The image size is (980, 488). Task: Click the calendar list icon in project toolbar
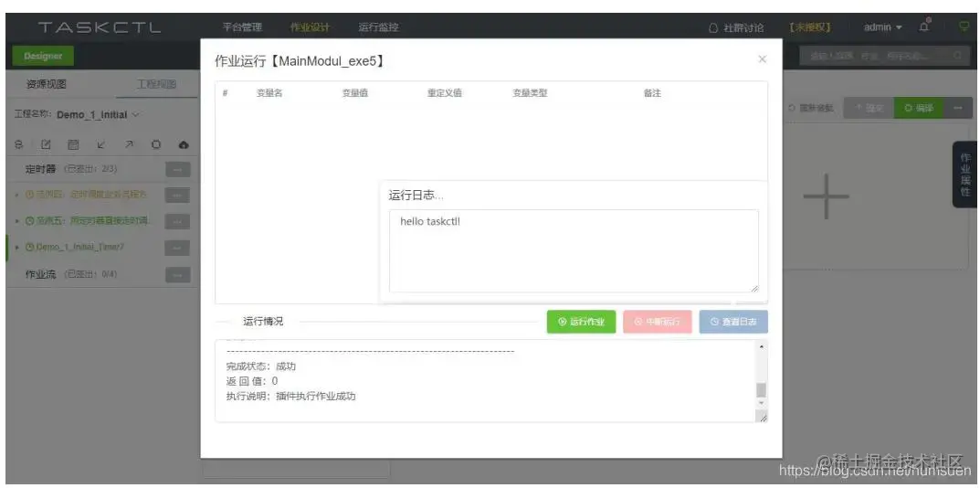(x=73, y=144)
